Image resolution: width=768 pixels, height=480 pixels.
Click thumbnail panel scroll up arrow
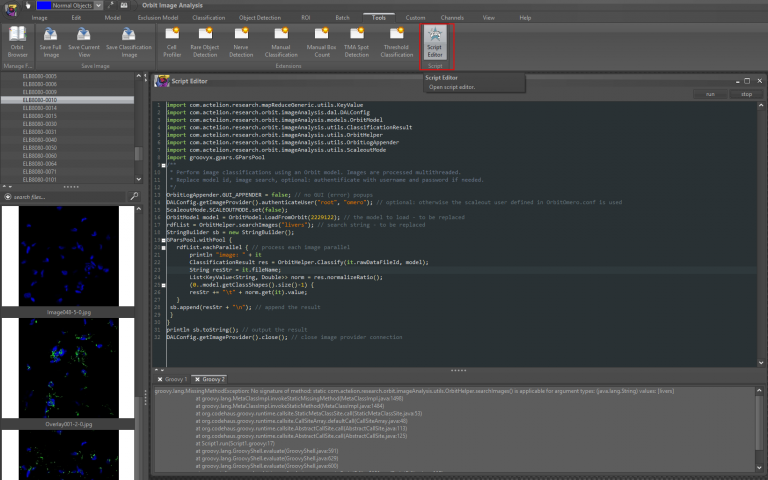(139, 209)
